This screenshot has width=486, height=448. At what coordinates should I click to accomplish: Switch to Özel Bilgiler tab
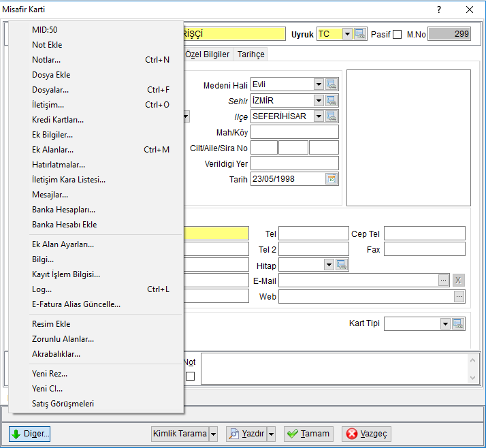click(x=208, y=54)
